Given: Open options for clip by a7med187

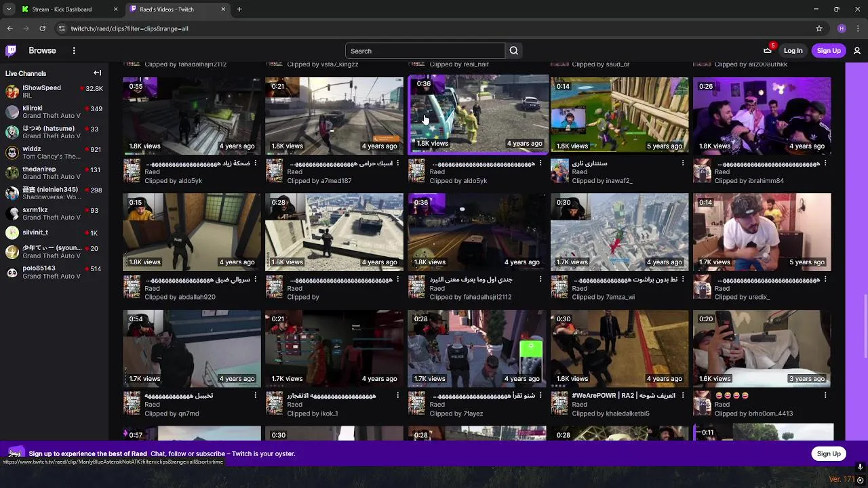Looking at the screenshot, I should point(398,163).
